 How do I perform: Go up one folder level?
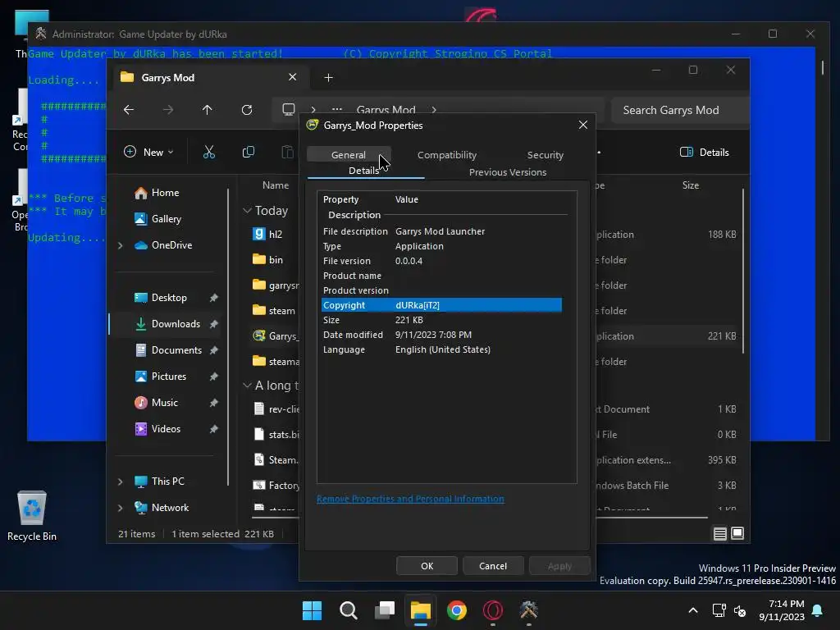pyautogui.click(x=208, y=110)
